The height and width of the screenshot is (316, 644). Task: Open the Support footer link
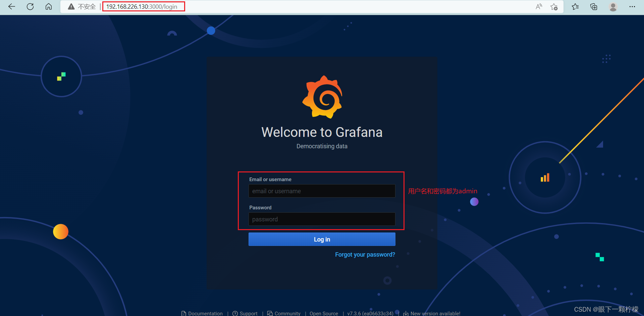click(x=249, y=314)
